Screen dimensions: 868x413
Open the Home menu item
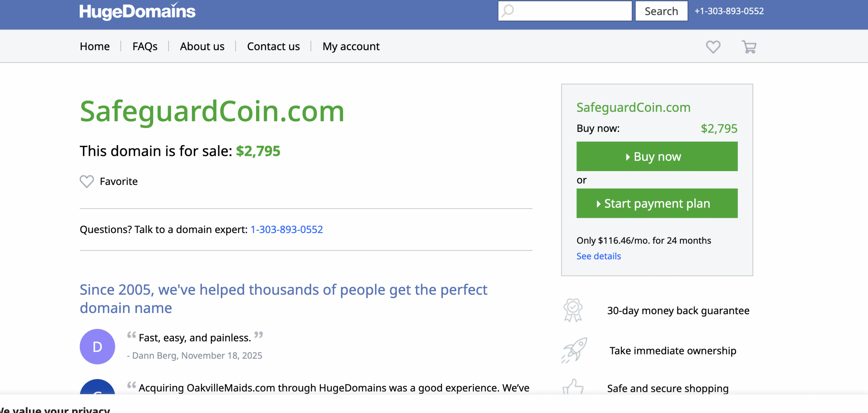[94, 46]
